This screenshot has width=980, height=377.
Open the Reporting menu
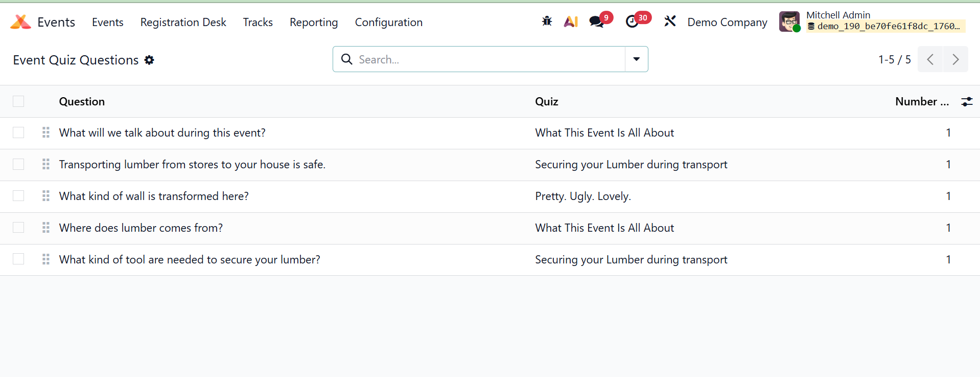(314, 23)
